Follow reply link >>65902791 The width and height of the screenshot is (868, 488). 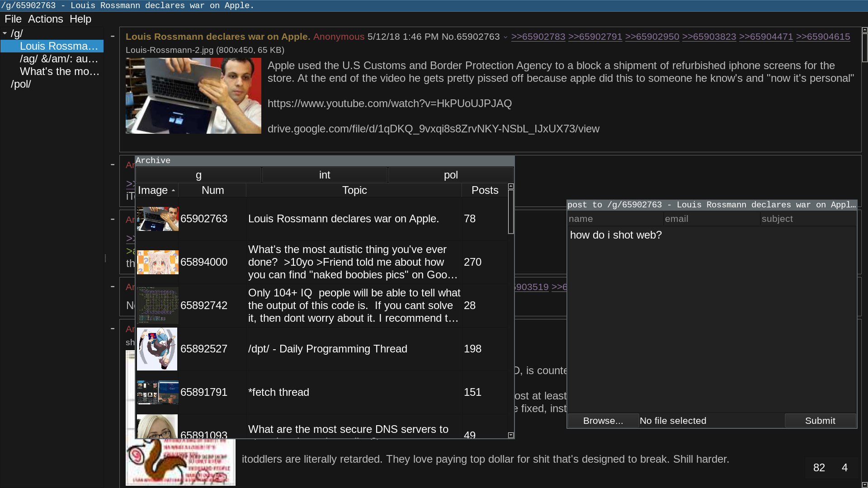pos(595,37)
